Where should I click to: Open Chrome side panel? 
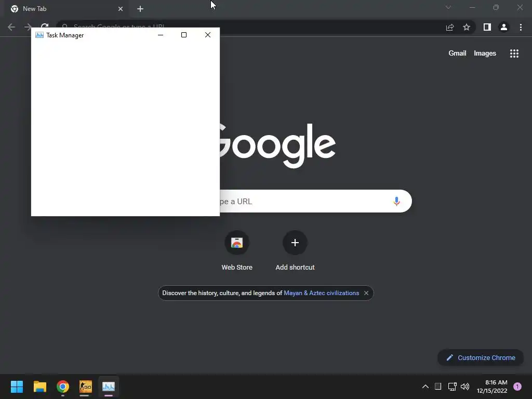tap(487, 27)
